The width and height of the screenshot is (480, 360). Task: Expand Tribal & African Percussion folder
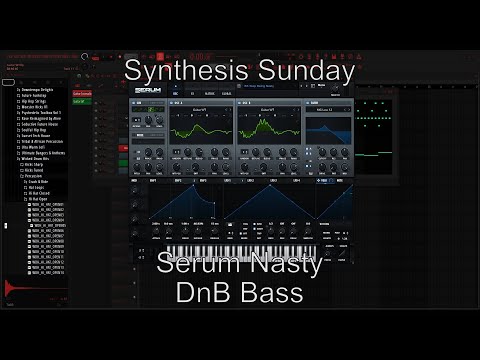[40, 141]
